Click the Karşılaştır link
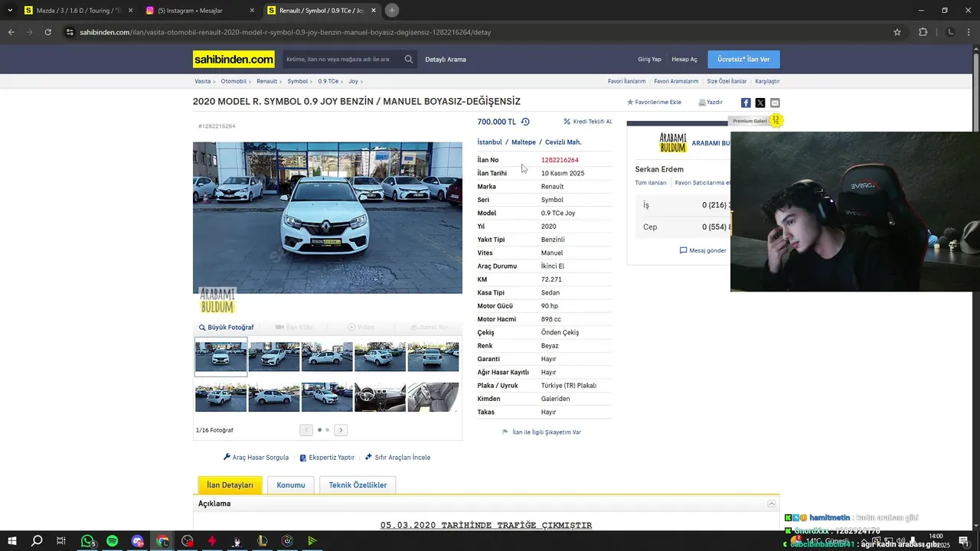Screen dimensions: 980x551 pyautogui.click(x=767, y=81)
